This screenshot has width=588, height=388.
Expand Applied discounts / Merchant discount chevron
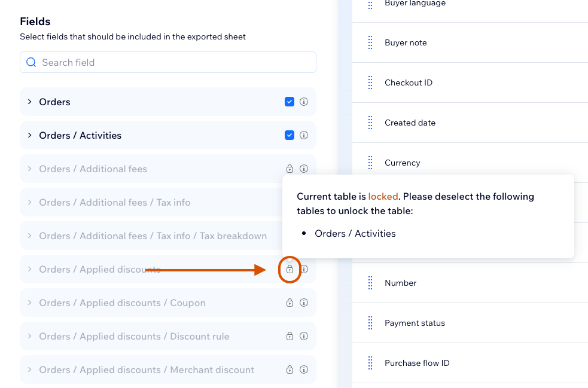30,369
